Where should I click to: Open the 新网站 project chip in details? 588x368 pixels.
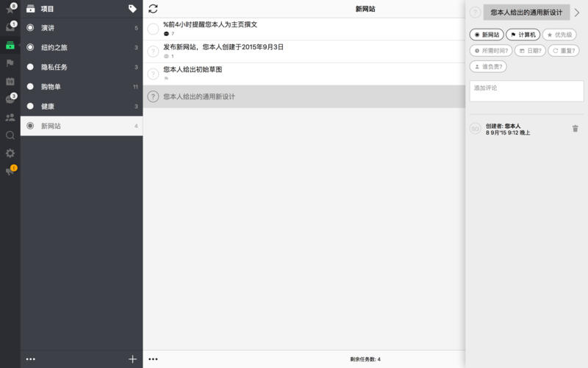click(x=487, y=35)
